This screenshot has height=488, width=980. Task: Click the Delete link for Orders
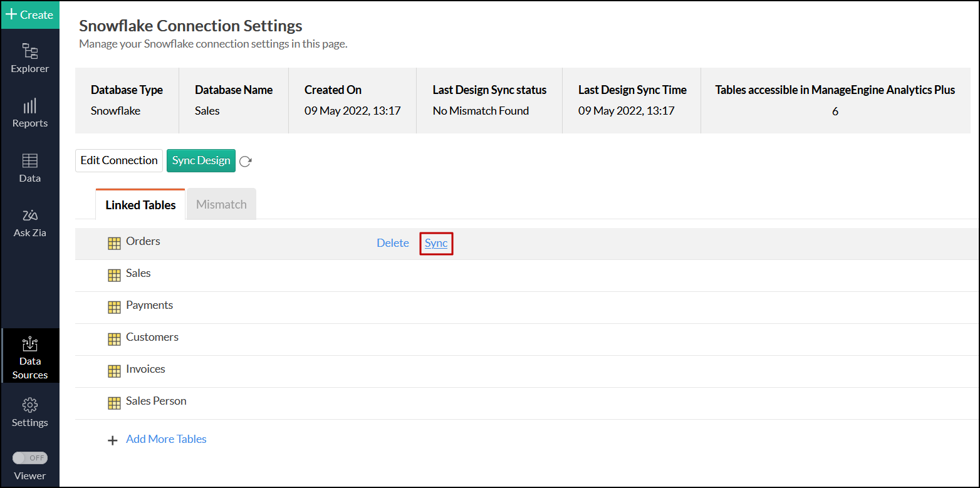pos(393,243)
